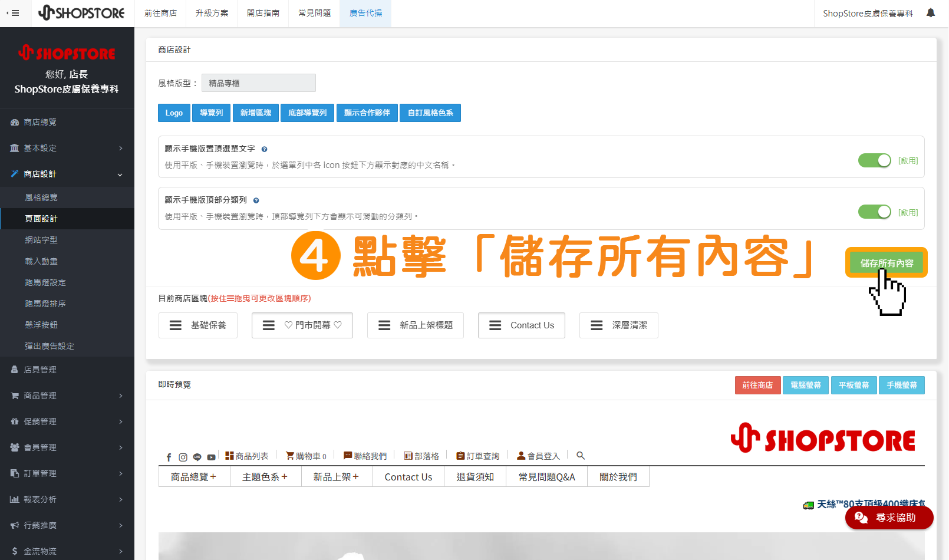Click the 會員登入 link in preview
949x560 pixels.
point(538,456)
